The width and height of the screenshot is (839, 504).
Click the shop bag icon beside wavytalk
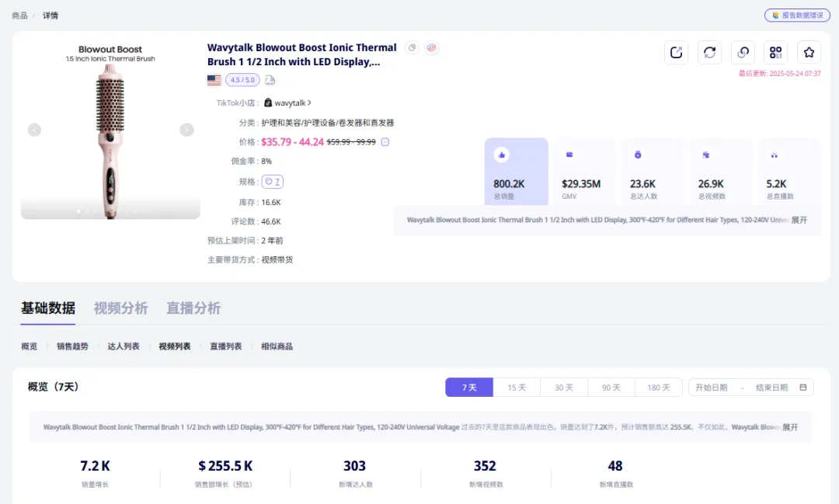coord(268,103)
